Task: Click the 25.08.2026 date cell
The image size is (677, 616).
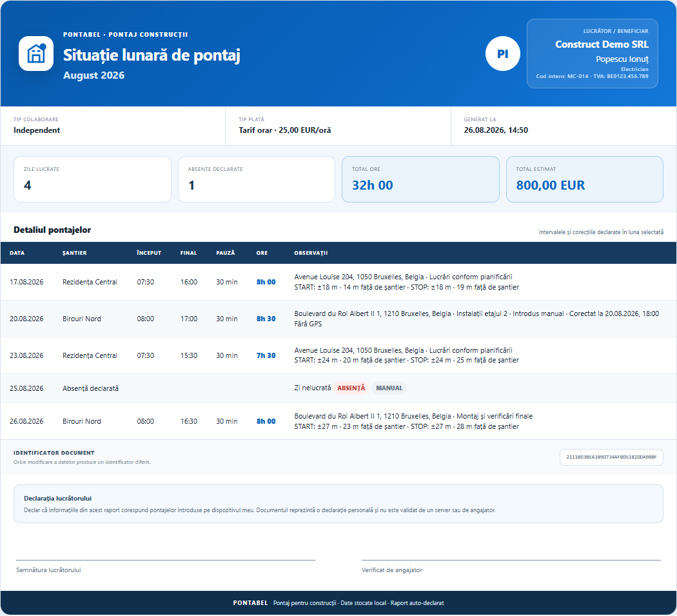Action: point(26,388)
